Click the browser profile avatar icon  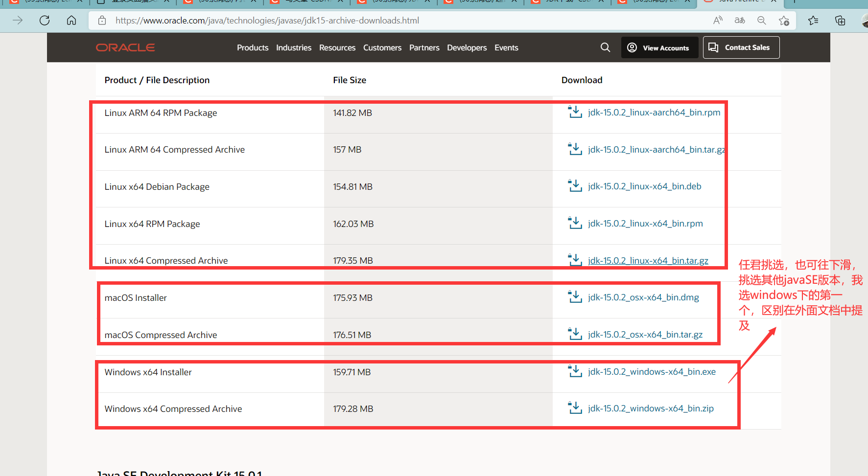[863, 20]
